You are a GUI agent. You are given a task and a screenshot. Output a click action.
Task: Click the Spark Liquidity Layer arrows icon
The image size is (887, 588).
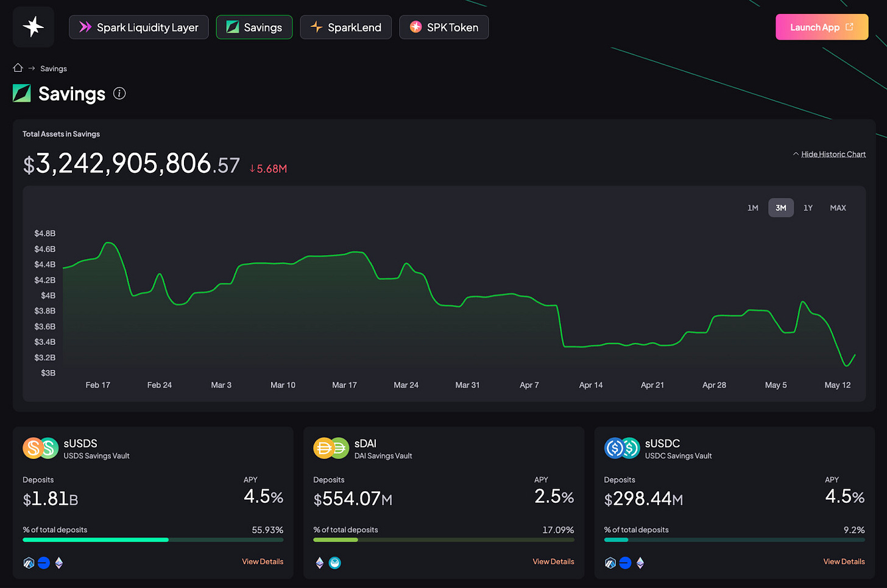(85, 27)
